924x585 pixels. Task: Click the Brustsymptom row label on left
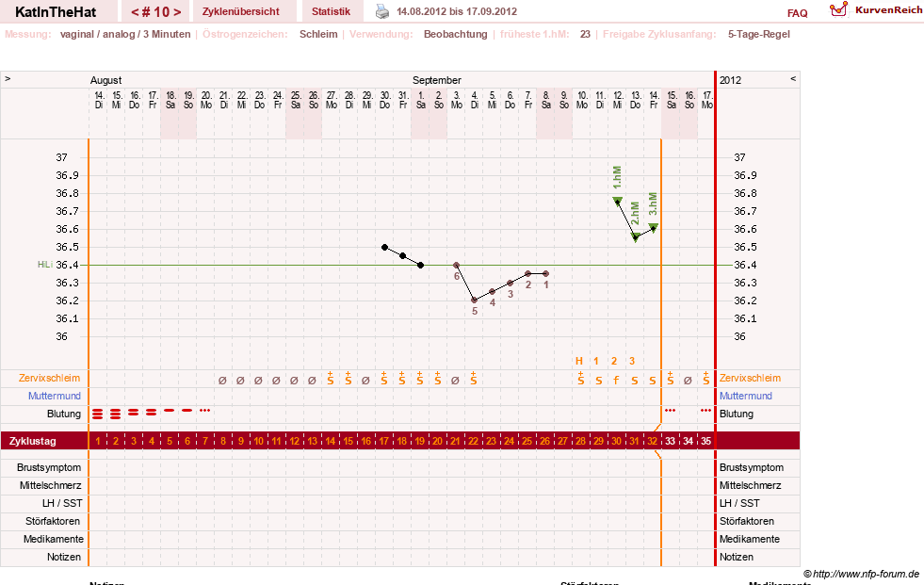point(49,467)
